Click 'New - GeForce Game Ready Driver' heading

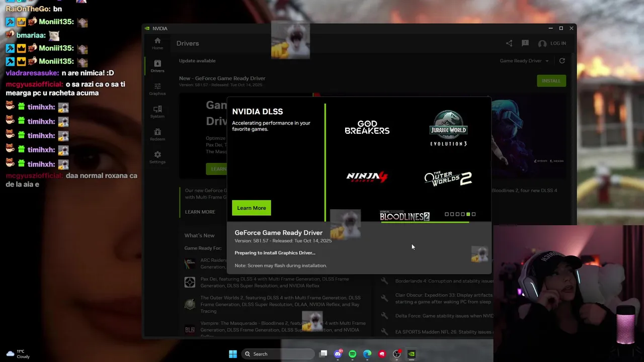pos(222,78)
